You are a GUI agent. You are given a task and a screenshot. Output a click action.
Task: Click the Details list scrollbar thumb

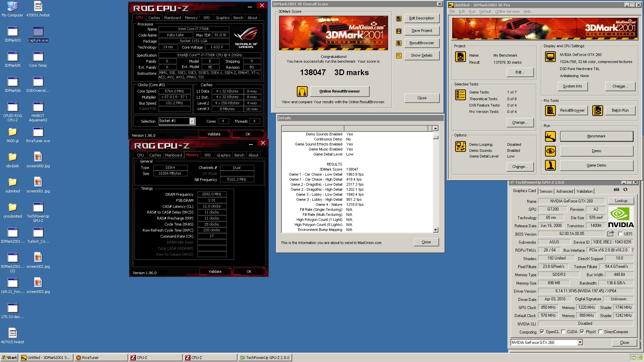pyautogui.click(x=435, y=137)
